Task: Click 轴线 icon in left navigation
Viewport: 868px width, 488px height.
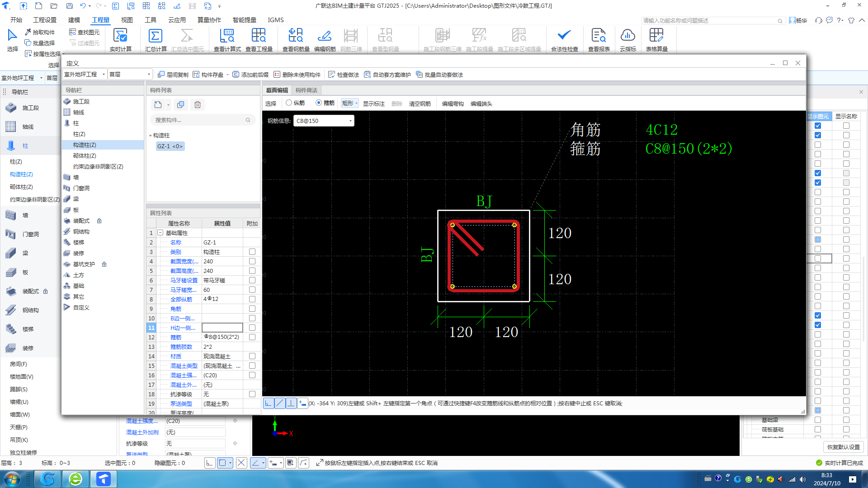Action: (x=11, y=127)
